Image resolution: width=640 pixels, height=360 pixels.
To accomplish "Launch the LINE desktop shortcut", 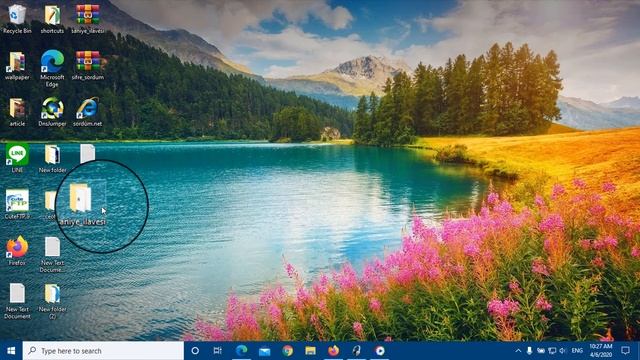I will coord(17,158).
